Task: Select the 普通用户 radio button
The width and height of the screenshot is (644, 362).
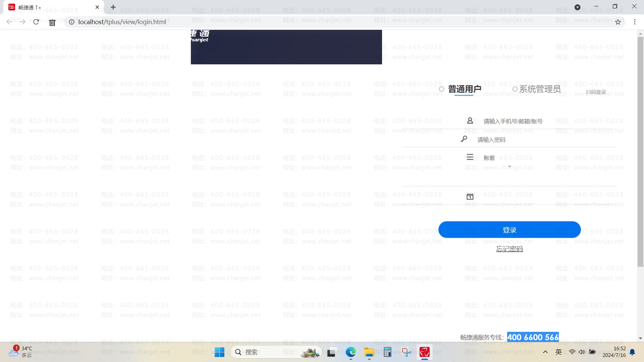Action: tap(442, 89)
